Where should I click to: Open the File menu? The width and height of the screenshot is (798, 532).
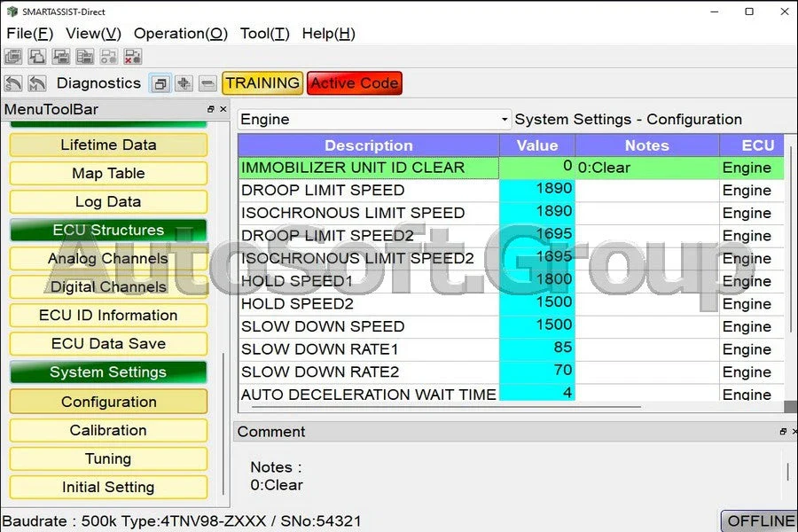tap(29, 34)
